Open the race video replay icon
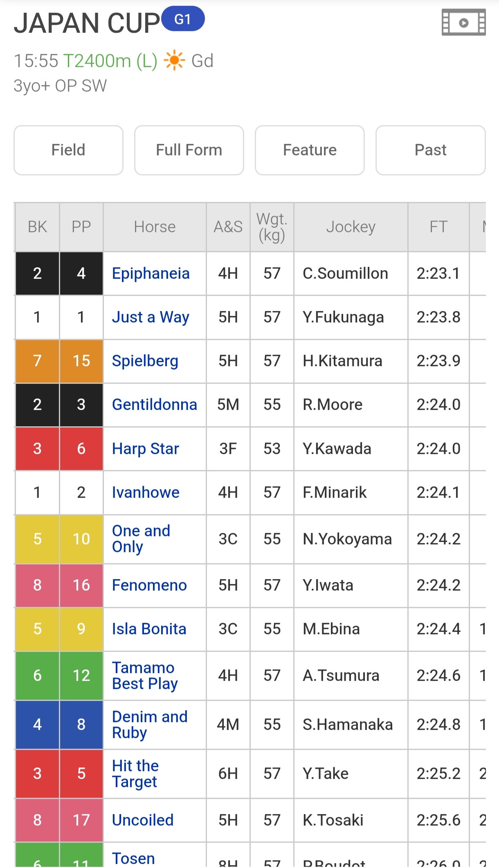 tap(463, 22)
